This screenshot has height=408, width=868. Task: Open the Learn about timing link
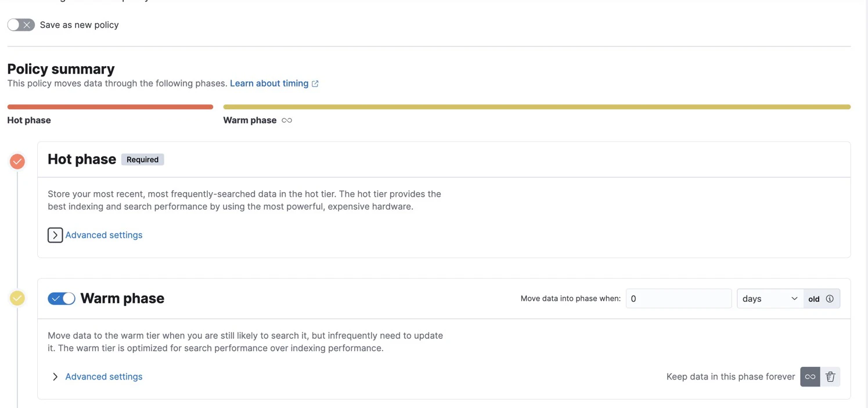click(269, 84)
